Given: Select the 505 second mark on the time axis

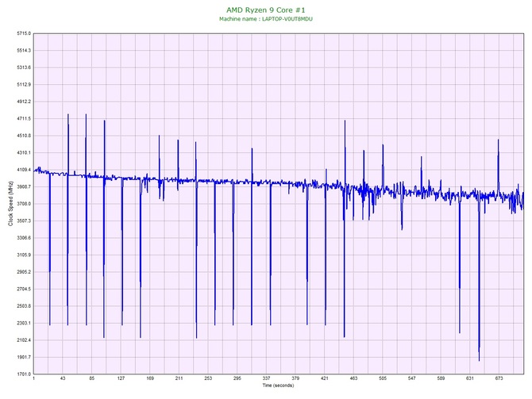Looking at the screenshot, I should click(383, 379).
